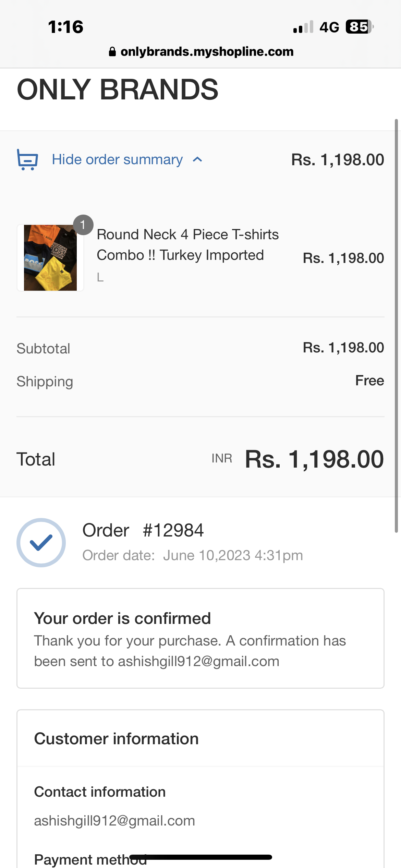This screenshot has height=868, width=401.
Task: Tap the order summary total Rs. 1,198.00
Action: [x=337, y=160]
